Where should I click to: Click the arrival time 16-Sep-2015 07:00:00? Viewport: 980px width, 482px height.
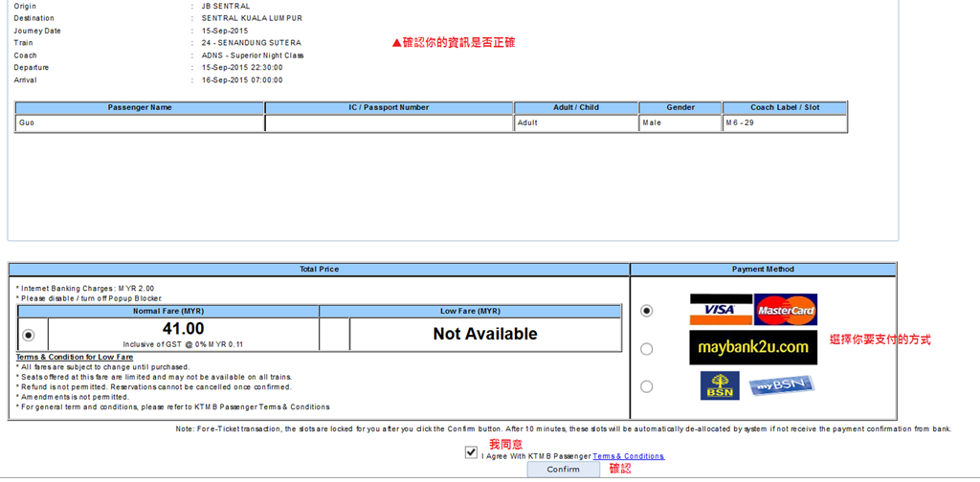point(242,80)
